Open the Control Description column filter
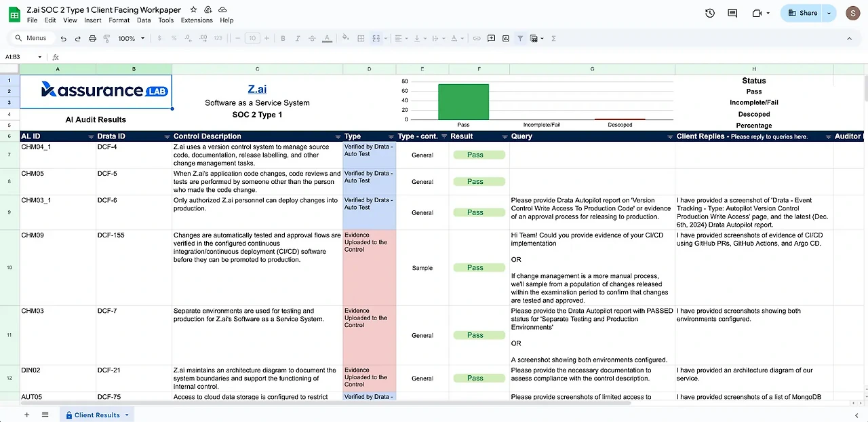 coord(338,136)
